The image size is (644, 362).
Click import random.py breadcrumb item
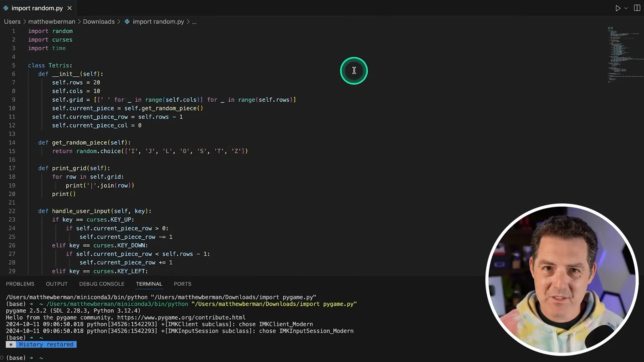tap(154, 22)
